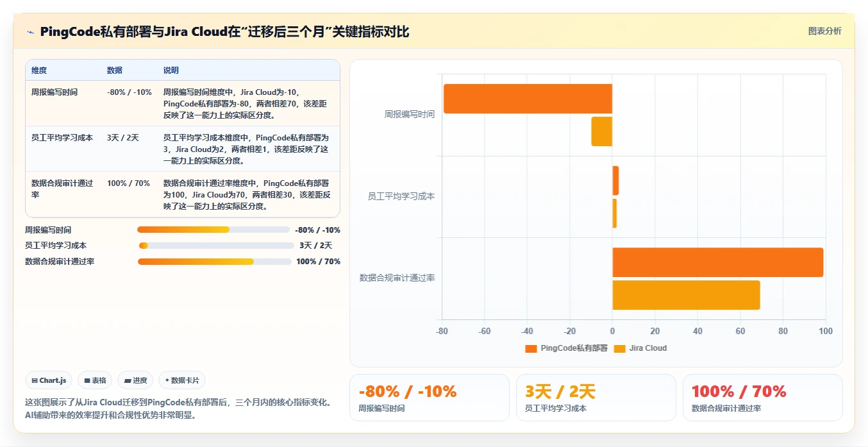Click the PingCode bar for 周报编写时间
This screenshot has width=868, height=447.
pos(528,99)
